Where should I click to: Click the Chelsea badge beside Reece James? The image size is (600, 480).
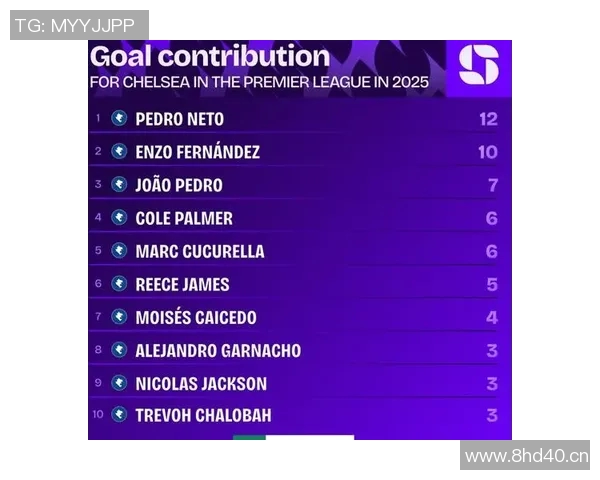pyautogui.click(x=119, y=284)
